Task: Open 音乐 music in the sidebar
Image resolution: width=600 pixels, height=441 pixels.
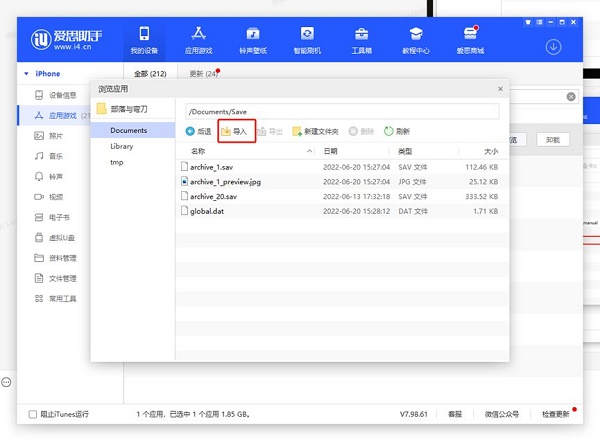Action: 49,156
